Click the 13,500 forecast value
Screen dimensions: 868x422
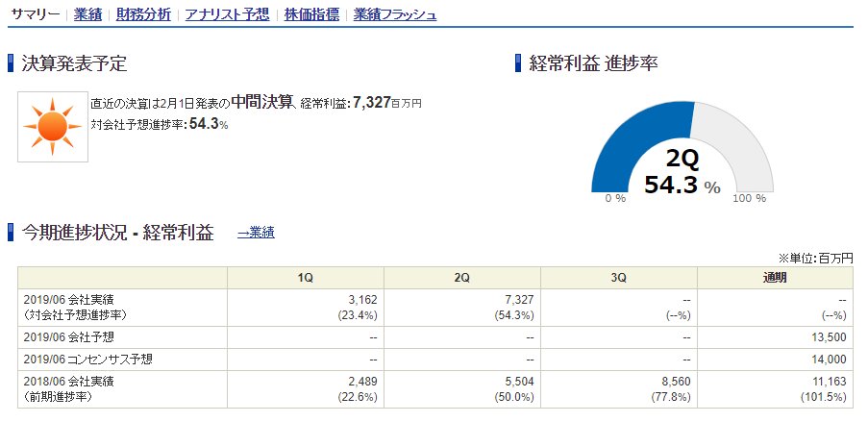(x=830, y=336)
